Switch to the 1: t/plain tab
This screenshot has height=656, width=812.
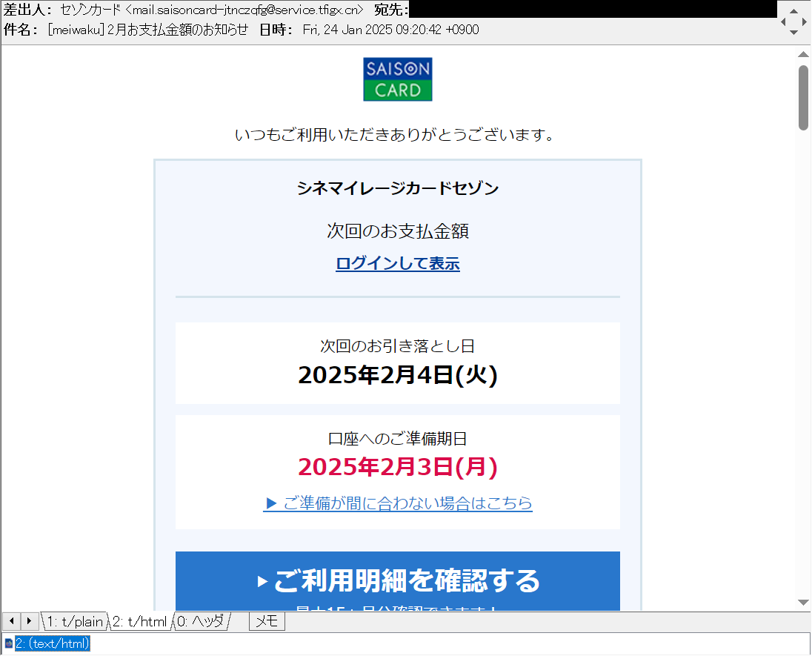75,621
